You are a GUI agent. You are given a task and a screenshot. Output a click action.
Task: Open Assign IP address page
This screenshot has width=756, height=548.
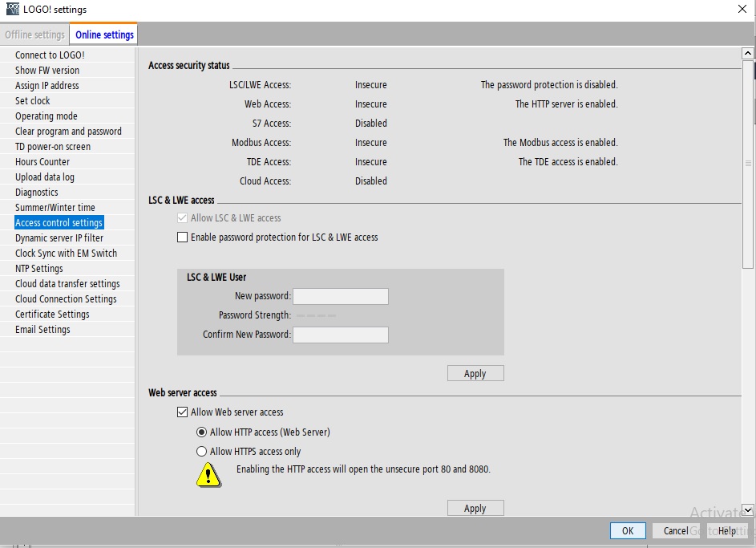[x=46, y=85]
